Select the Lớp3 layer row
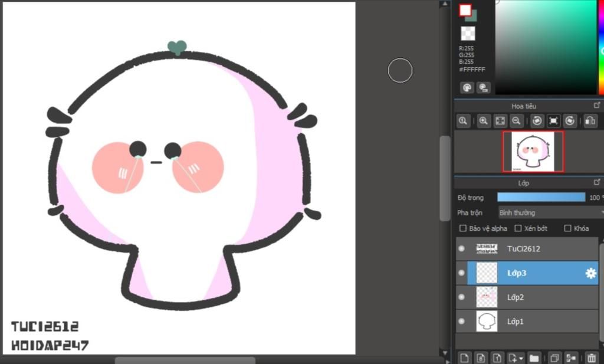 527,273
